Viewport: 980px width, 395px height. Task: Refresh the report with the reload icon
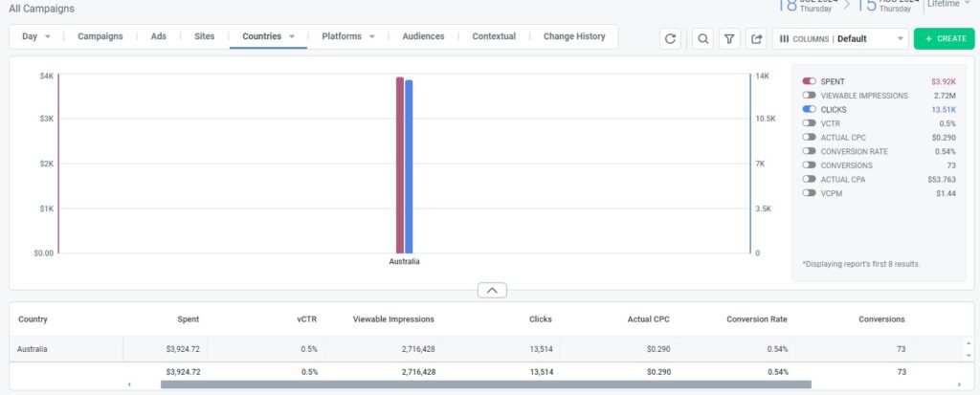670,39
